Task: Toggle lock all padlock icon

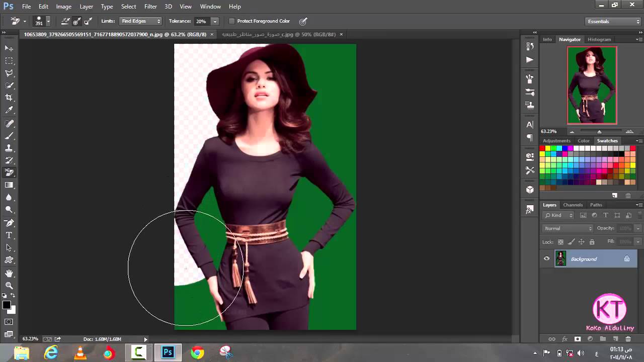Action: [592, 242]
